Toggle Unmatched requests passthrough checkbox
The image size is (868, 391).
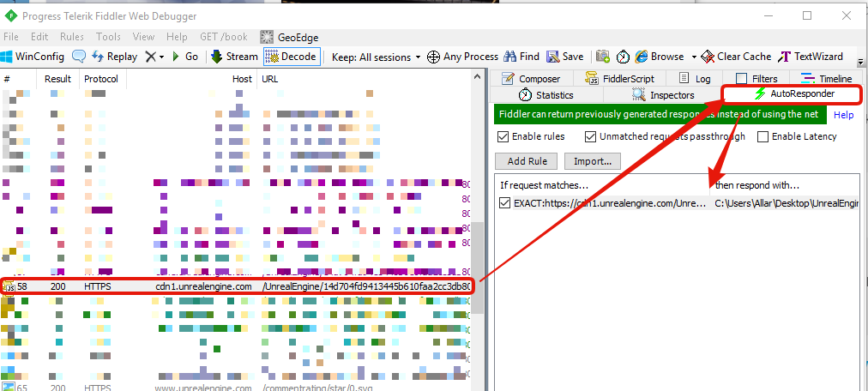click(x=590, y=136)
